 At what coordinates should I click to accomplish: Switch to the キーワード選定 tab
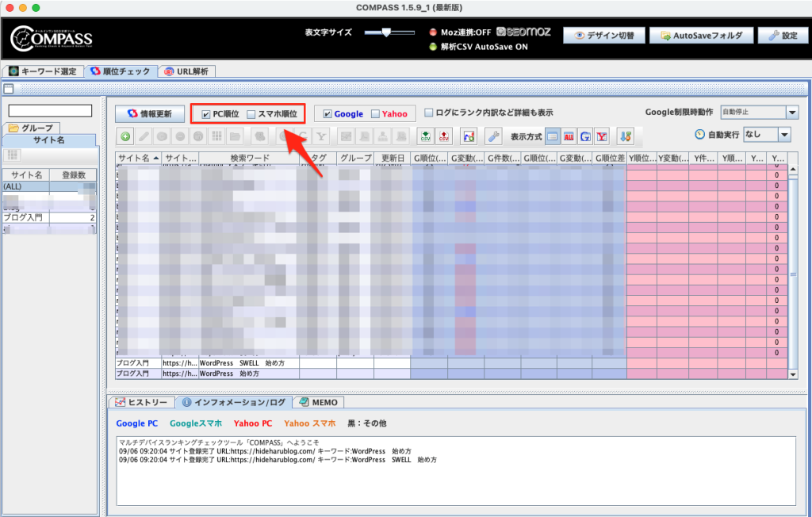point(43,71)
